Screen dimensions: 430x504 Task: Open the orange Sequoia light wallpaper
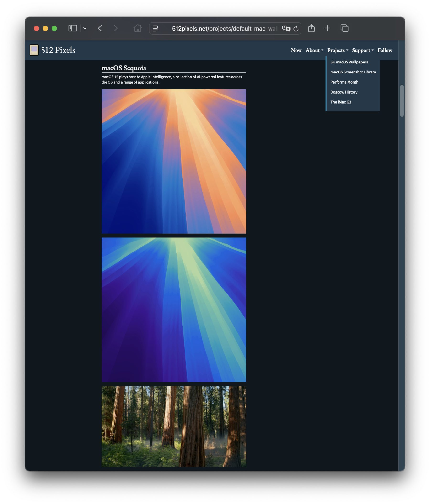tap(174, 161)
